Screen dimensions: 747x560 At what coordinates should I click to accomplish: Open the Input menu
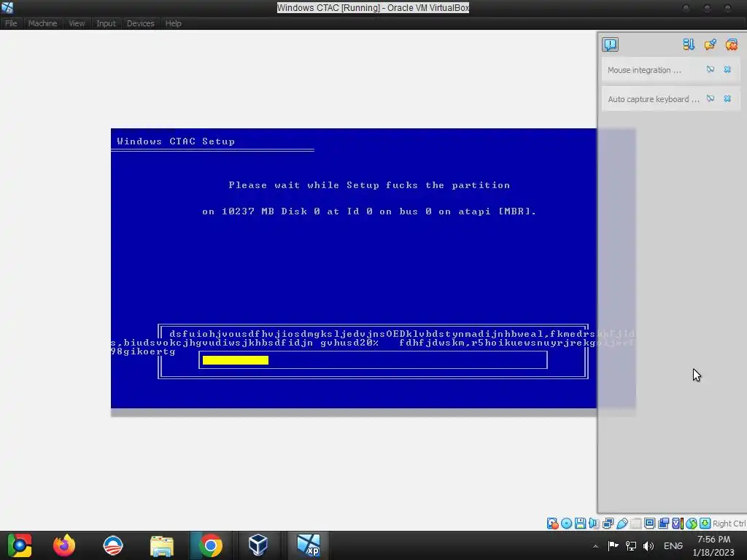(x=106, y=23)
